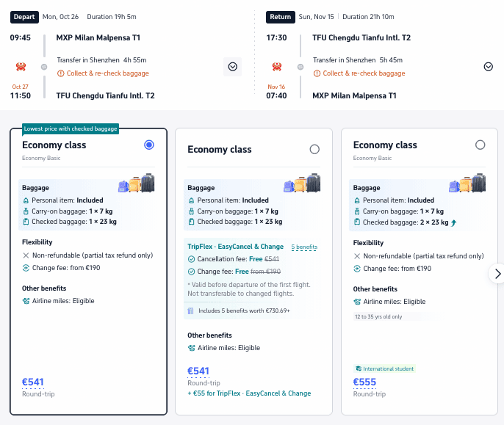The image size is (504, 425).
Task: Click the Includes 5 benefits gift icon
Action: [190, 310]
